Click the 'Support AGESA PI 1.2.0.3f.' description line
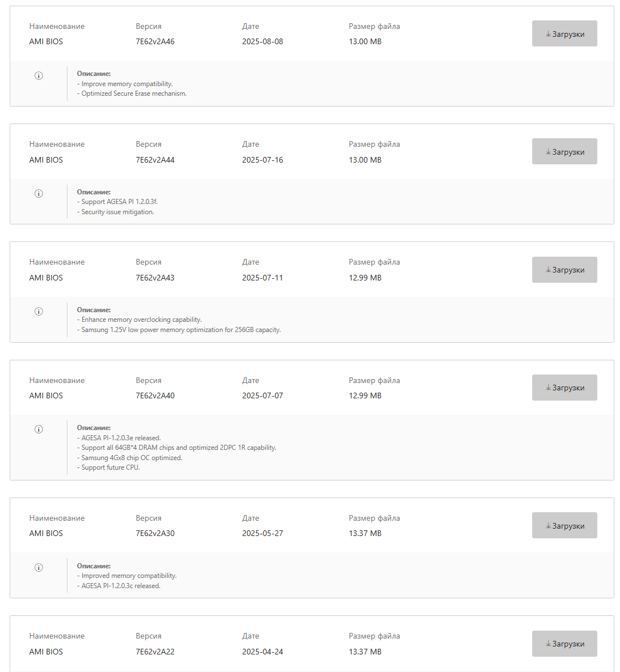The width and height of the screenshot is (620, 672). click(x=117, y=201)
